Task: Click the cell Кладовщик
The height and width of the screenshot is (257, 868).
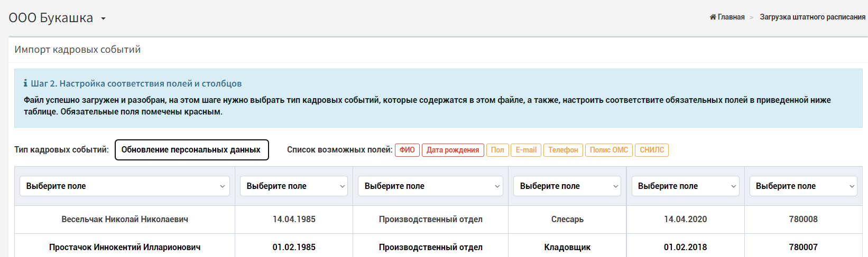Action: tap(567, 246)
